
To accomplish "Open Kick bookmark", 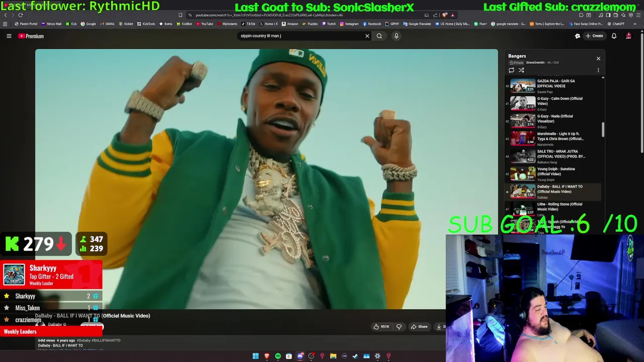I will (71, 24).
